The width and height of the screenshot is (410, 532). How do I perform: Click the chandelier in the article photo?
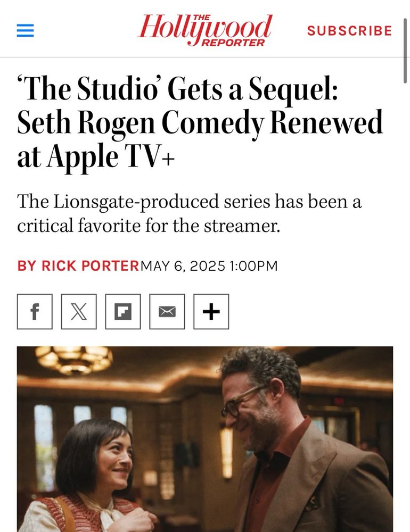[74, 360]
